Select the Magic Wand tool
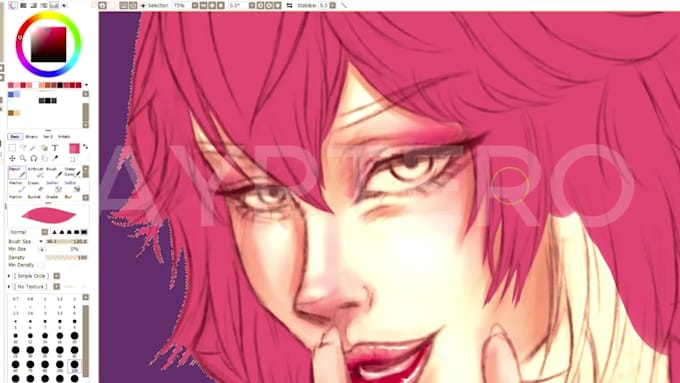 [x=33, y=148]
